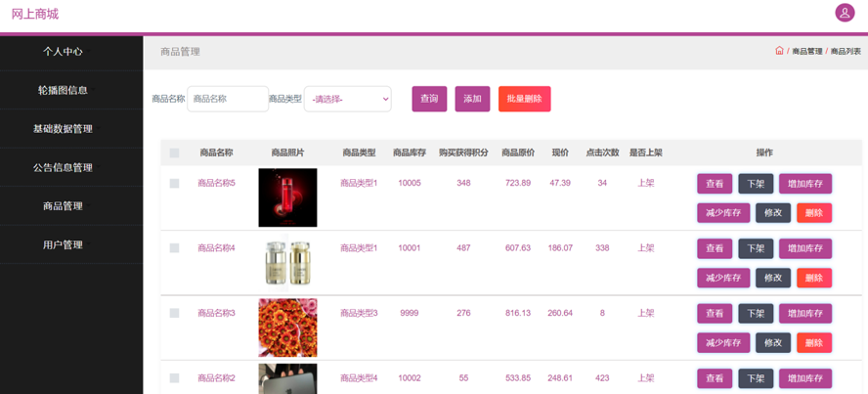Delete 商品名称4 using 删除 button
The width and height of the screenshot is (868, 394).
pos(813,278)
